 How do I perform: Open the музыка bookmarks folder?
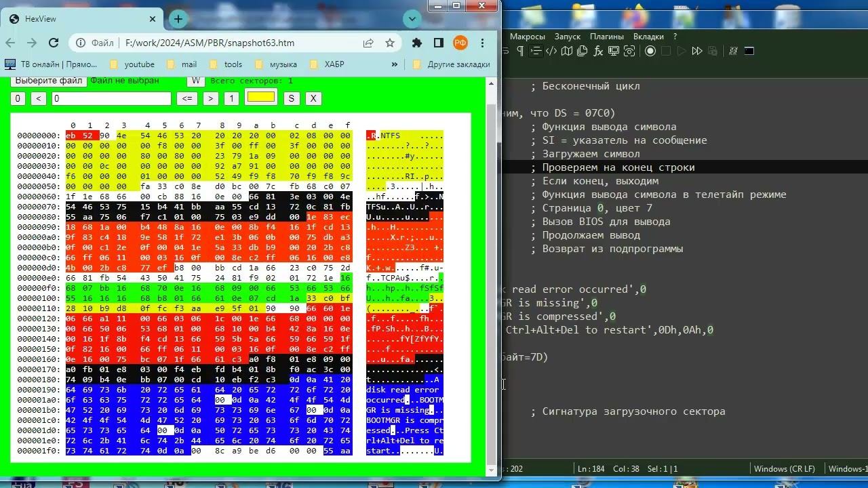(x=275, y=64)
